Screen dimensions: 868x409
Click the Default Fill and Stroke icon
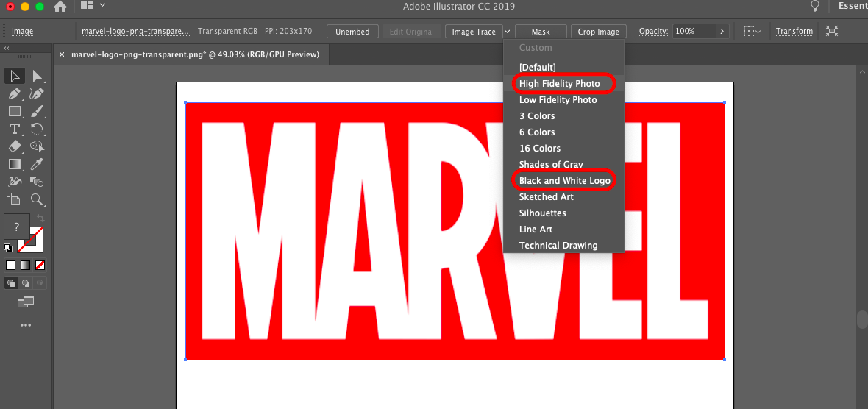pos(8,247)
